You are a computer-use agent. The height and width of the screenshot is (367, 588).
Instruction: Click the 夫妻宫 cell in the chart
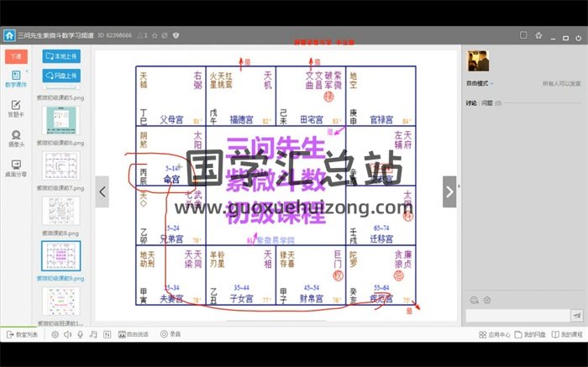point(171,275)
